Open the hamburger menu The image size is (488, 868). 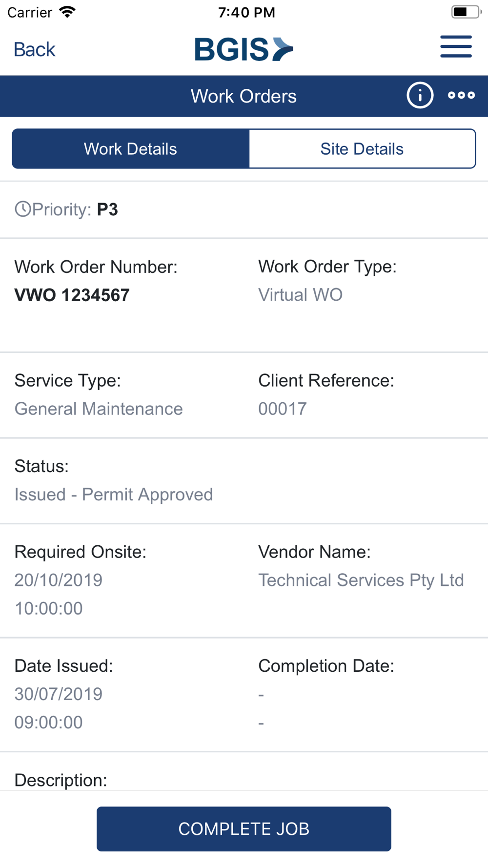pos(456,47)
